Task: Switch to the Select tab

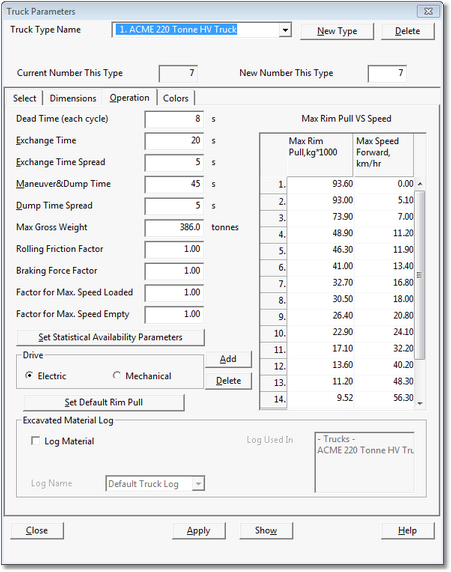Action: pos(24,98)
